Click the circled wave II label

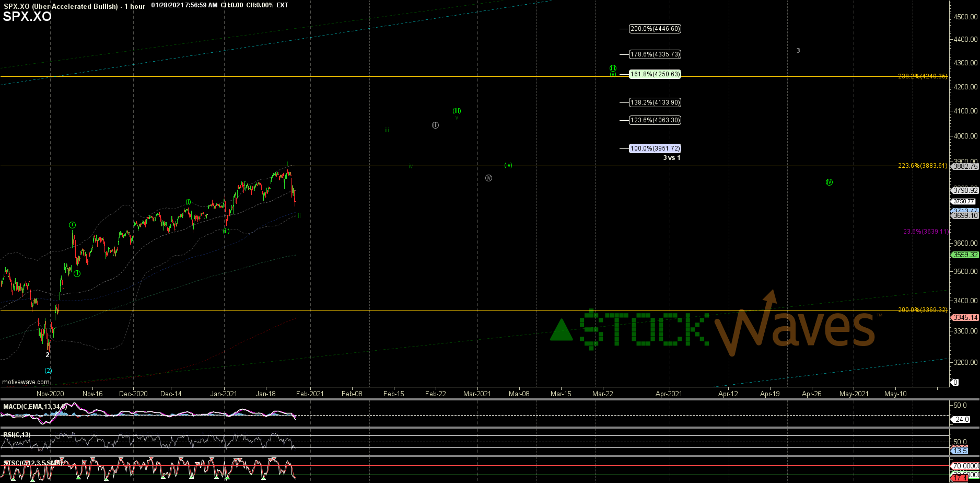(77, 273)
